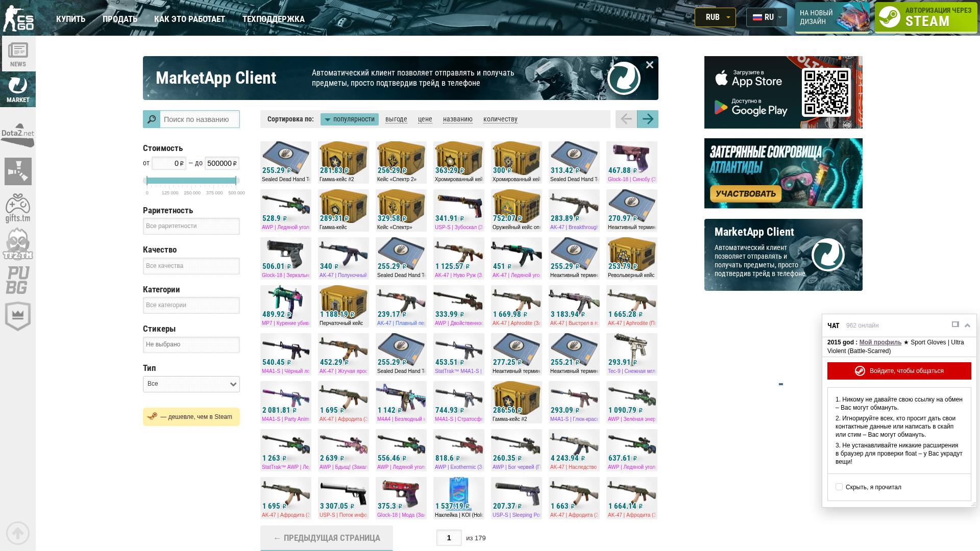Open the 'Мой профиль' chat link

click(880, 342)
